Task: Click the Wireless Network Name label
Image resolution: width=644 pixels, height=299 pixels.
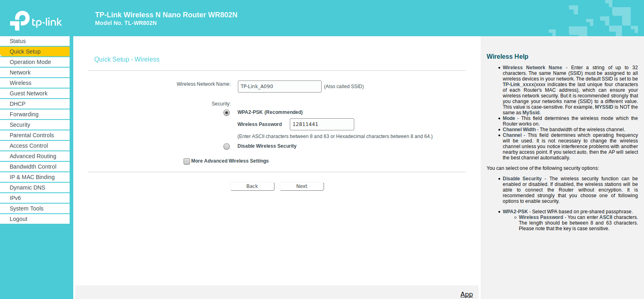Action: pyautogui.click(x=204, y=84)
